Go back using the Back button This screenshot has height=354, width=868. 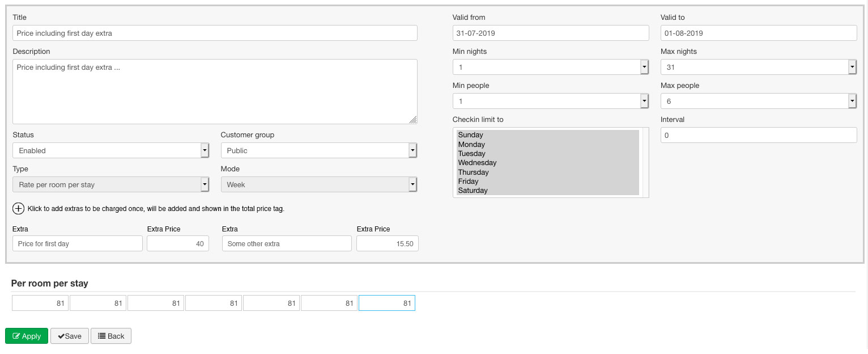(111, 336)
